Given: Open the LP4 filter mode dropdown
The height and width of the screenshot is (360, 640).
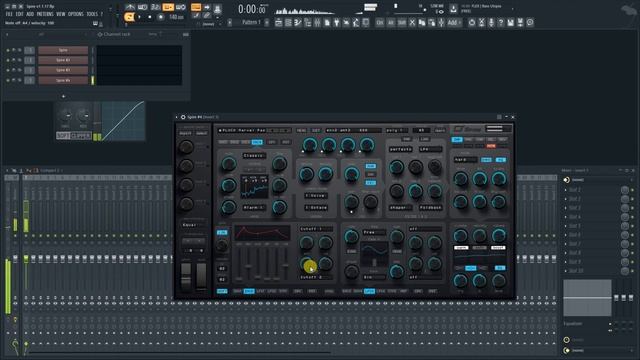Looking at the screenshot, I should [x=430, y=149].
